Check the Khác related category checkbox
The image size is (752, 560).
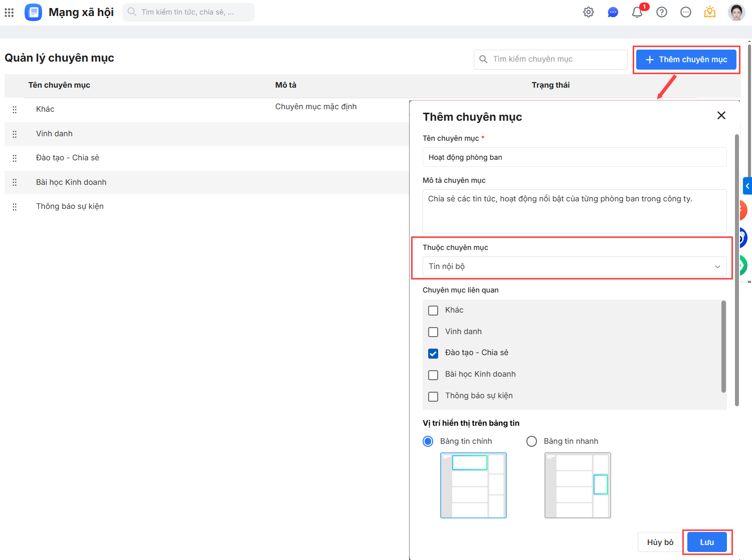(433, 311)
